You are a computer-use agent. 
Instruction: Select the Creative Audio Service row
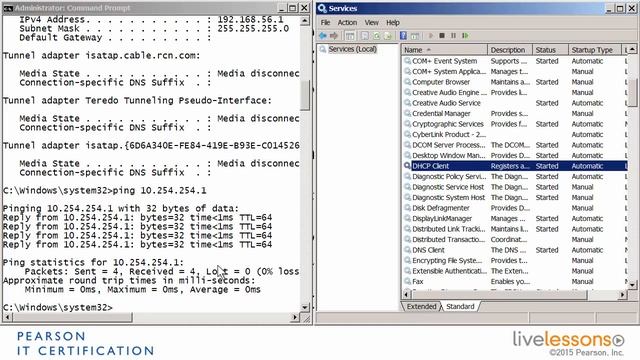tap(515, 103)
